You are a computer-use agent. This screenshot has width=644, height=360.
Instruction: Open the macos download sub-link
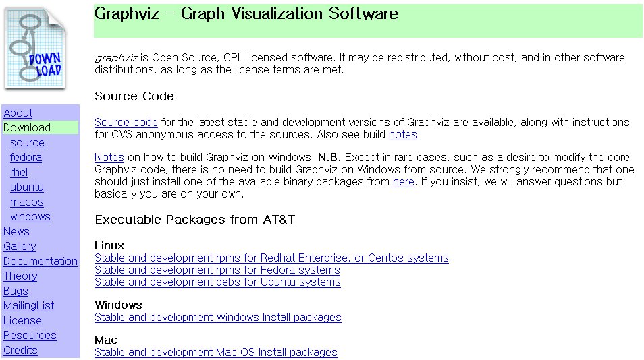point(27,202)
